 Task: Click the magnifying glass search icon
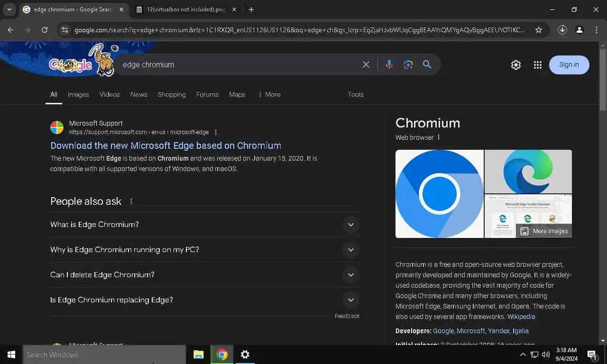(427, 64)
